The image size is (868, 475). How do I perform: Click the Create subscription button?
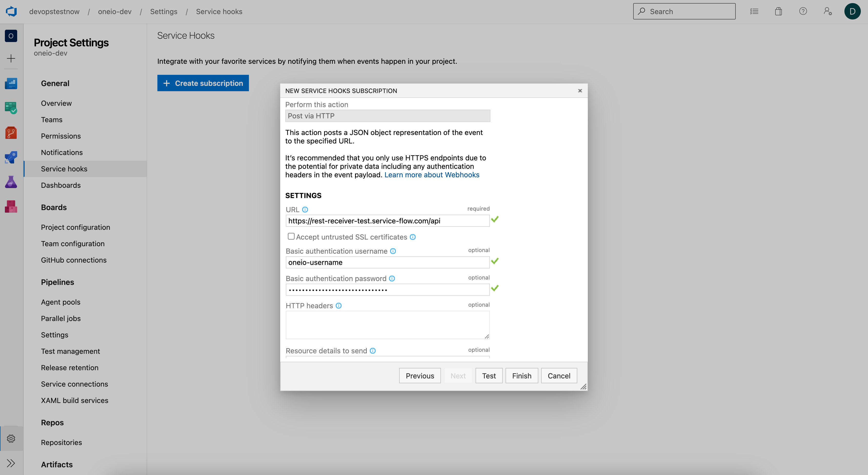point(203,83)
